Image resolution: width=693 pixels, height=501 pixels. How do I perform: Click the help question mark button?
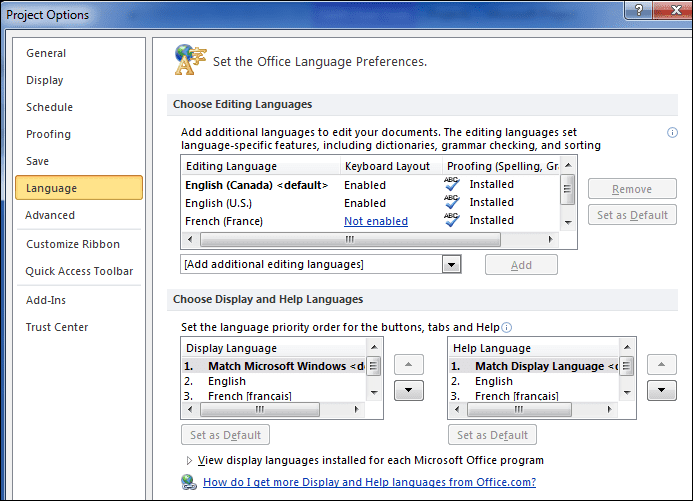[x=639, y=10]
